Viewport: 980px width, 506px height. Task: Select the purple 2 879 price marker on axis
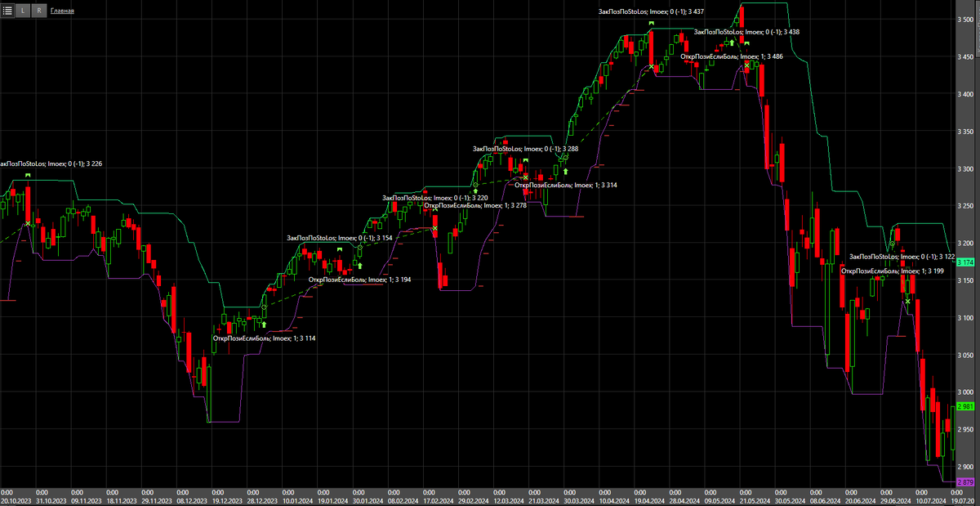[x=965, y=481]
